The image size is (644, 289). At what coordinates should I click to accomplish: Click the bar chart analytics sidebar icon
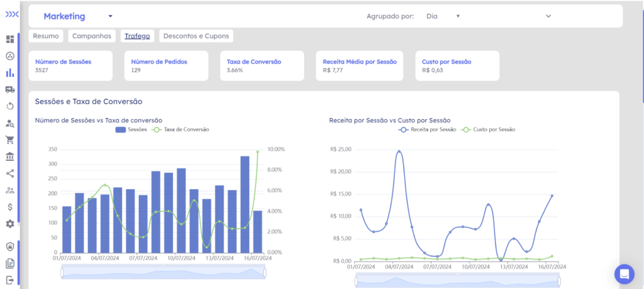pos(10,73)
